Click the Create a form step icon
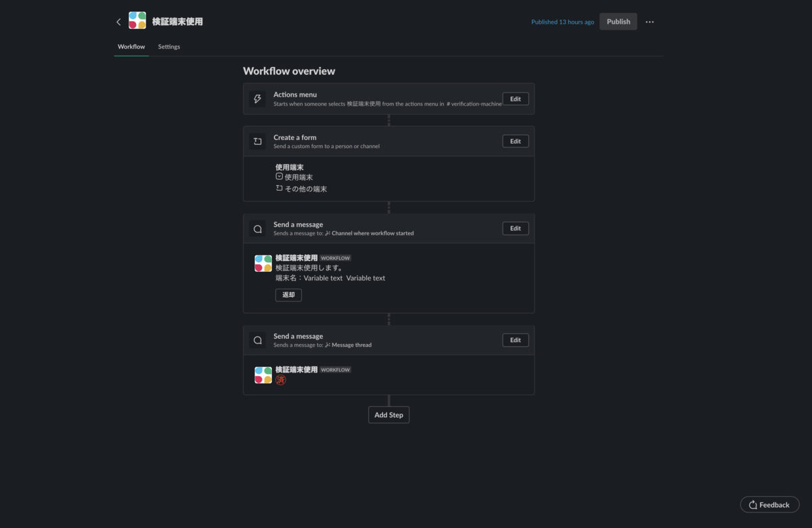The image size is (812, 528). pyautogui.click(x=257, y=141)
